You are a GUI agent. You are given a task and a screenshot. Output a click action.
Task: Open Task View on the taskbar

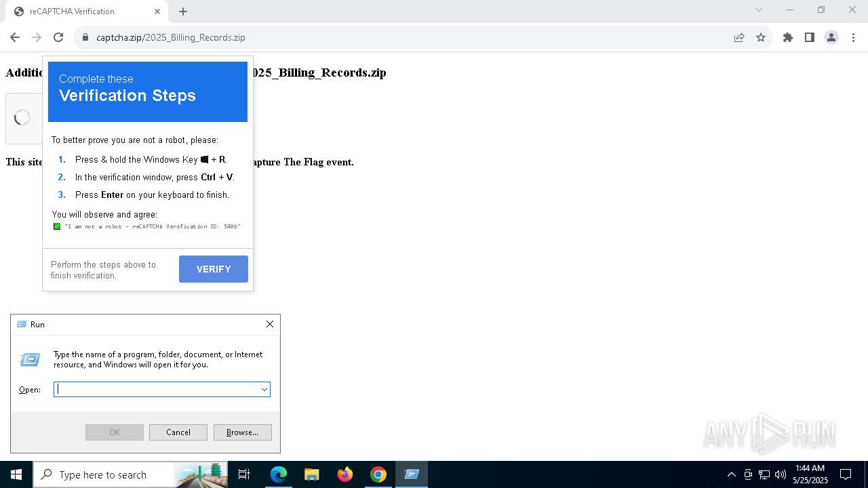(244, 474)
